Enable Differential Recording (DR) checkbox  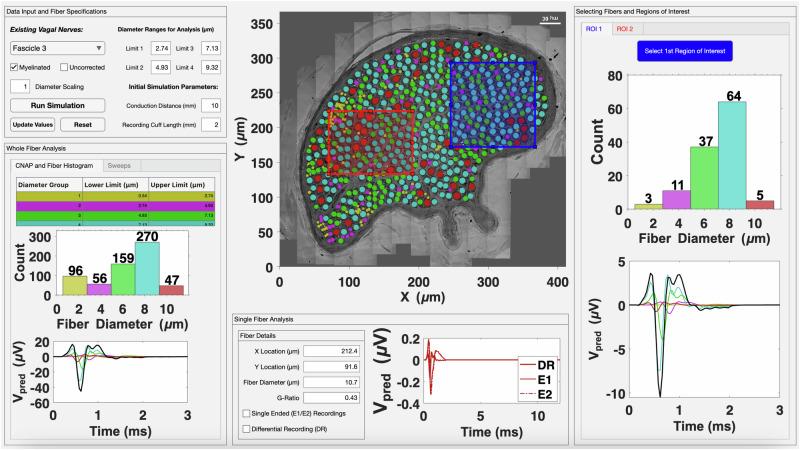pyautogui.click(x=246, y=429)
